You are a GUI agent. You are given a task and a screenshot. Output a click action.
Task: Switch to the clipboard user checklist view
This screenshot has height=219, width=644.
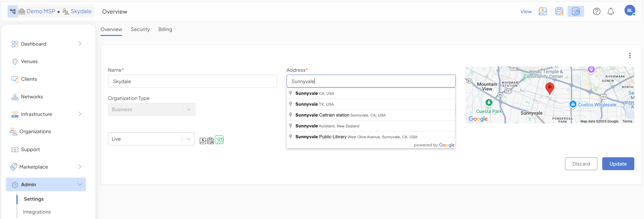tap(559, 12)
